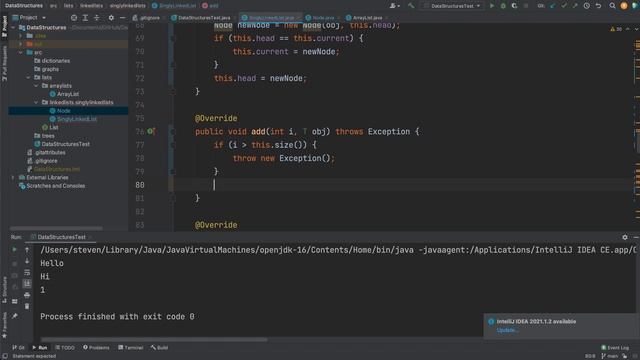This screenshot has height=360, width=640.
Task: Collapse the lists package
Action: [x=28, y=77]
